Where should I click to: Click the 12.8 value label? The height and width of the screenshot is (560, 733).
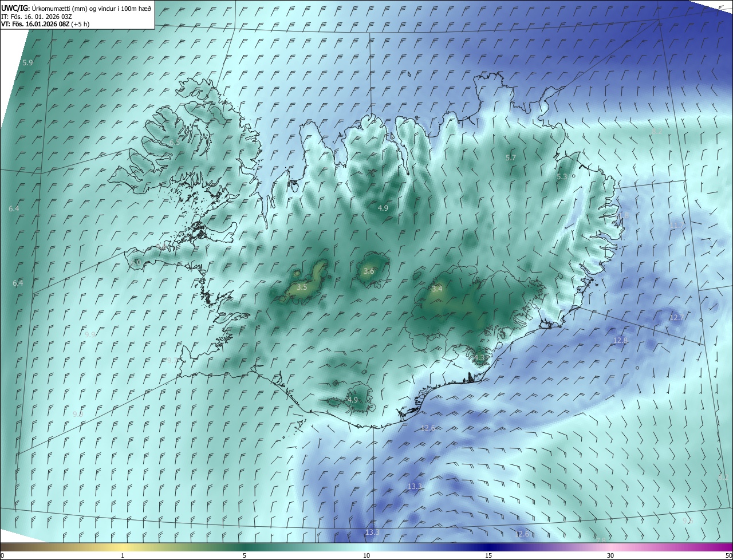[x=621, y=340]
